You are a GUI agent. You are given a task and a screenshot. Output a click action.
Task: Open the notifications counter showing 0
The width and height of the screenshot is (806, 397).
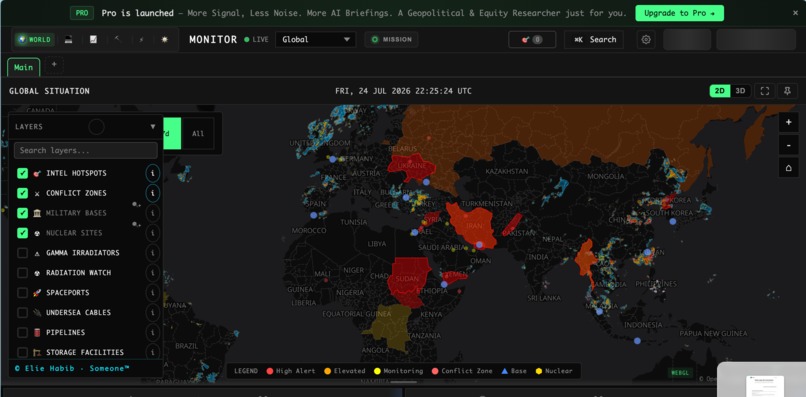(x=532, y=40)
